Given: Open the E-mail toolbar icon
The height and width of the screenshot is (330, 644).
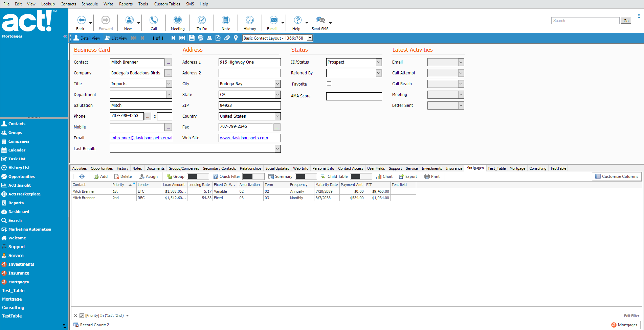Looking at the screenshot, I should [273, 20].
